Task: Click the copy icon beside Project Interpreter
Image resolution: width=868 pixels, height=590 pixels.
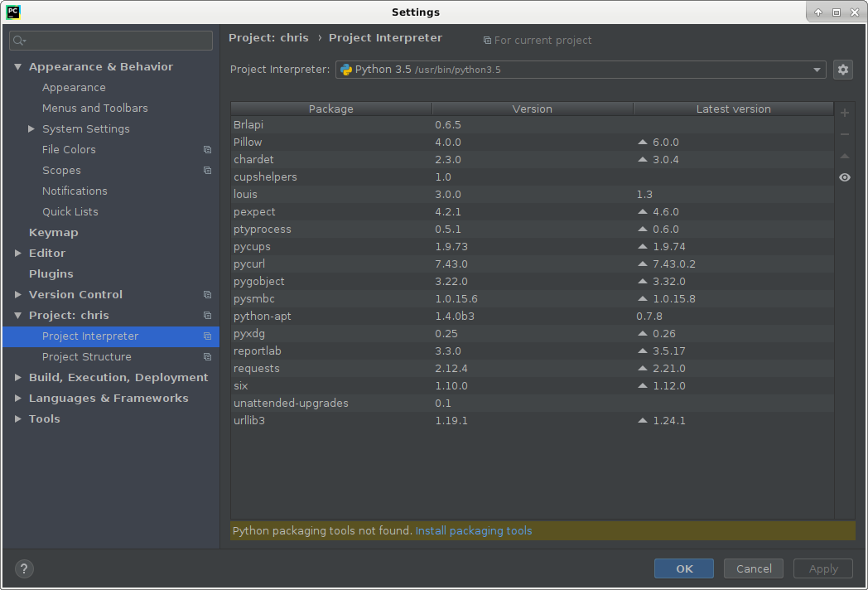Action: [x=208, y=336]
